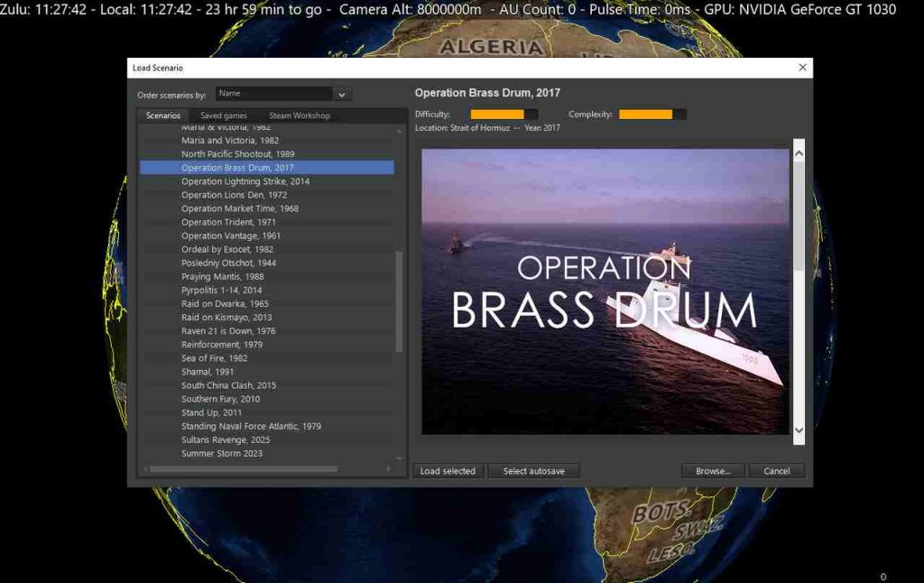Cancel the Load Scenario dialog
The width and height of the screenshot is (924, 583).
pyautogui.click(x=777, y=471)
